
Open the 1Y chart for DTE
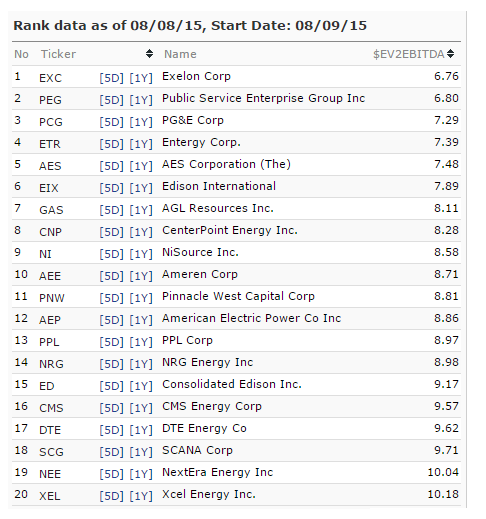click(x=141, y=430)
